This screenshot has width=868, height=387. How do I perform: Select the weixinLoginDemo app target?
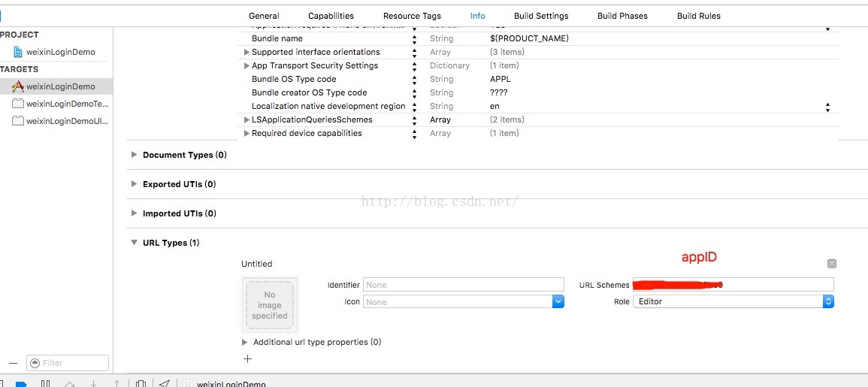[60, 86]
